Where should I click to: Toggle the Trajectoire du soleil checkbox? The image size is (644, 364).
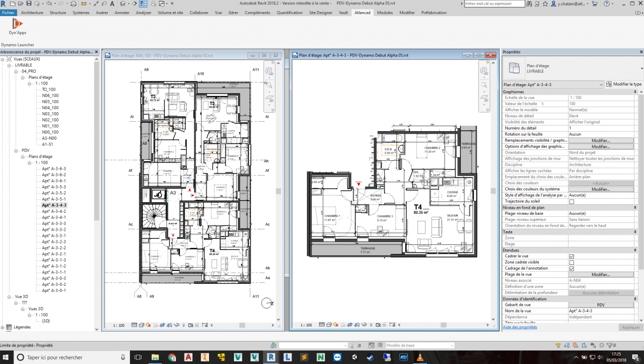point(571,201)
